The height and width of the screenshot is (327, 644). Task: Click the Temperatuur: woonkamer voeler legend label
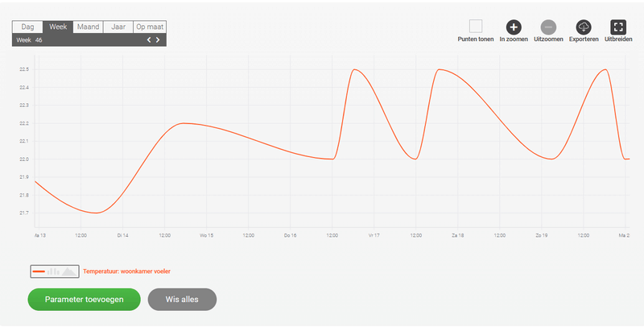pos(126,271)
